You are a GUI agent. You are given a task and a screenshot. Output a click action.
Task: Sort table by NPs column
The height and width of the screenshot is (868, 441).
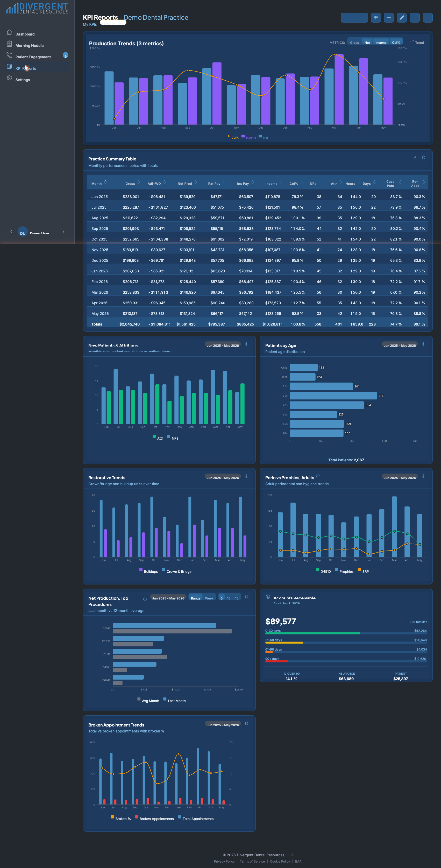coord(315,183)
